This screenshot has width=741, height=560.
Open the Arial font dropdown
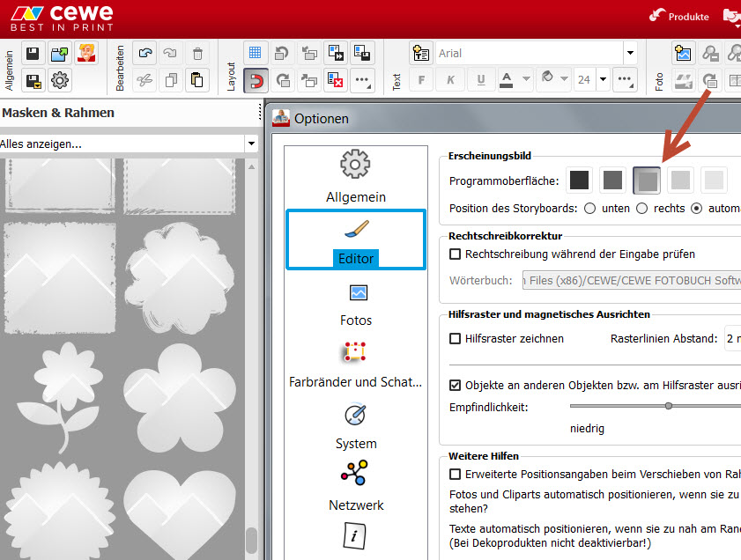(629, 53)
